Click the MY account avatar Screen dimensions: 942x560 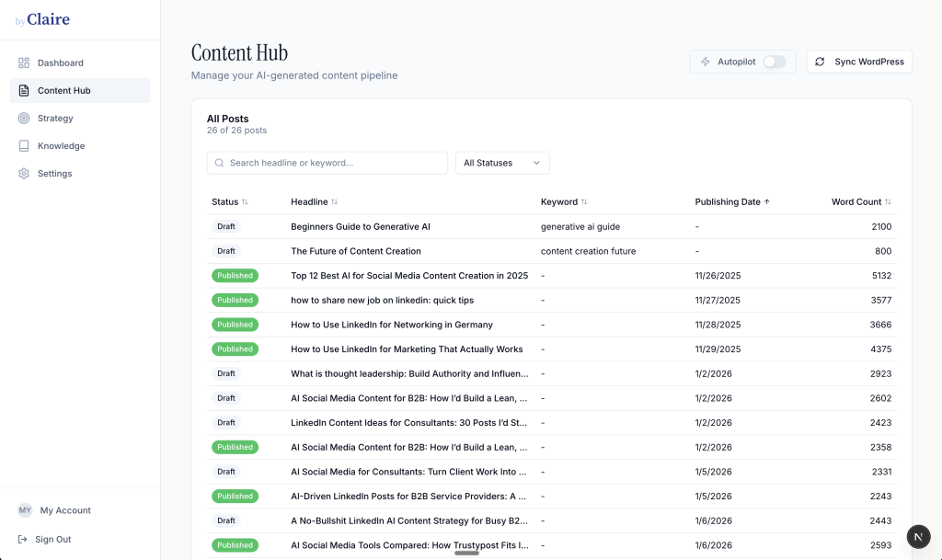coord(25,510)
